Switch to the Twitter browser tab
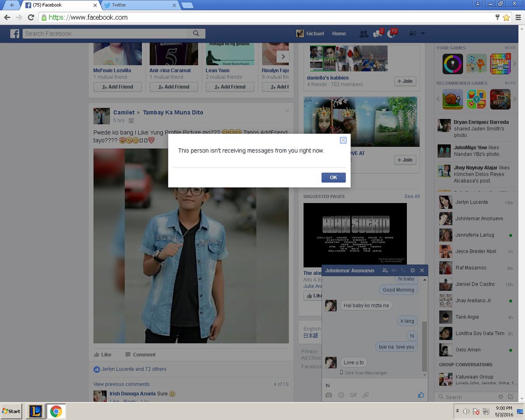Viewport: 525px width, 420px height. point(139,5)
